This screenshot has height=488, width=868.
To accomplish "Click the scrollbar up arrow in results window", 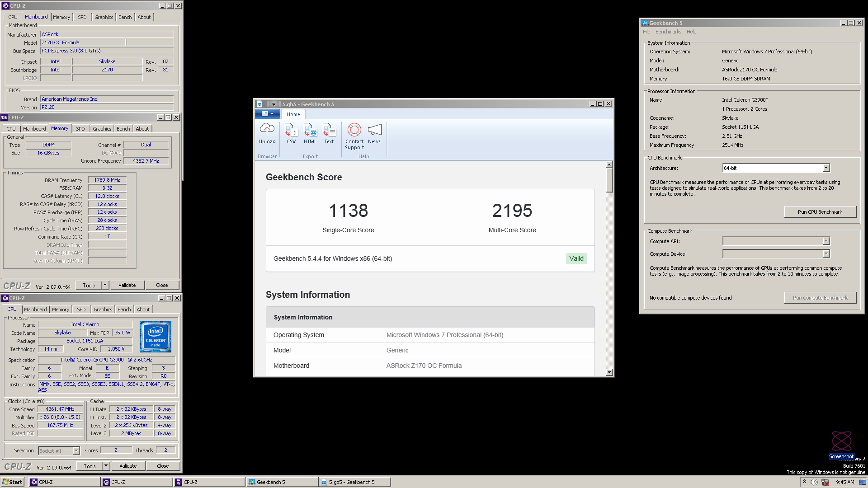I will (x=609, y=165).
